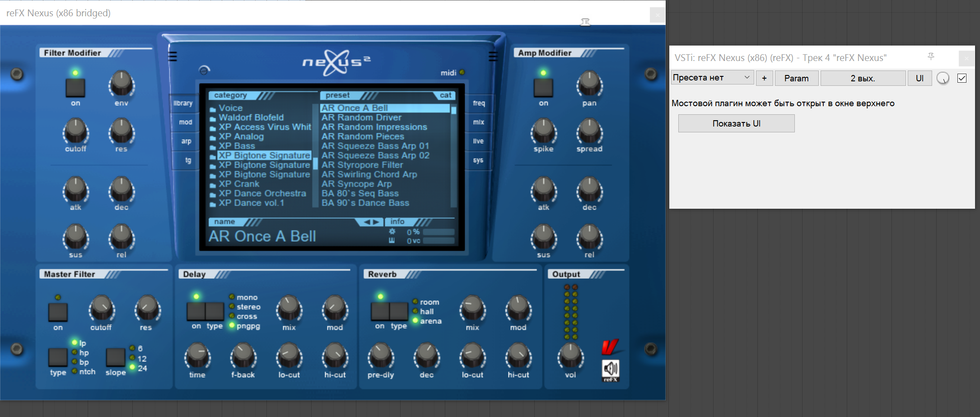Open the 'Пресета нет' preset dropdown
The image size is (980, 417).
pos(712,78)
